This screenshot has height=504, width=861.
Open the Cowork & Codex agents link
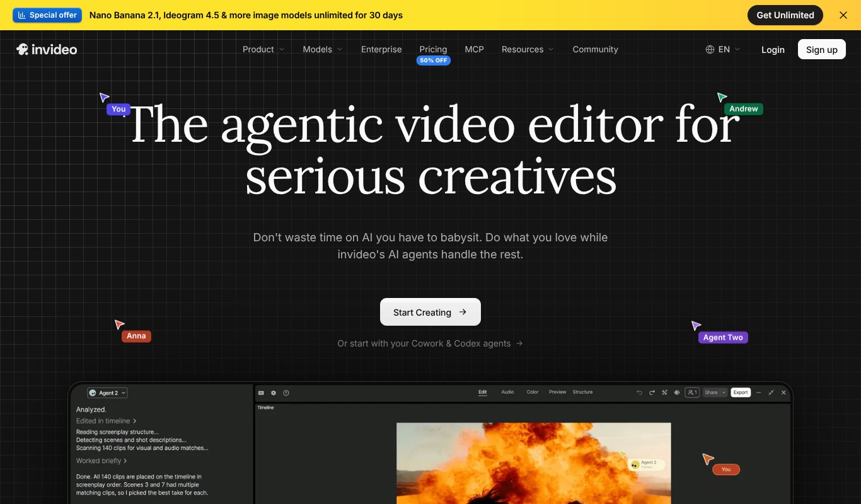coord(430,343)
